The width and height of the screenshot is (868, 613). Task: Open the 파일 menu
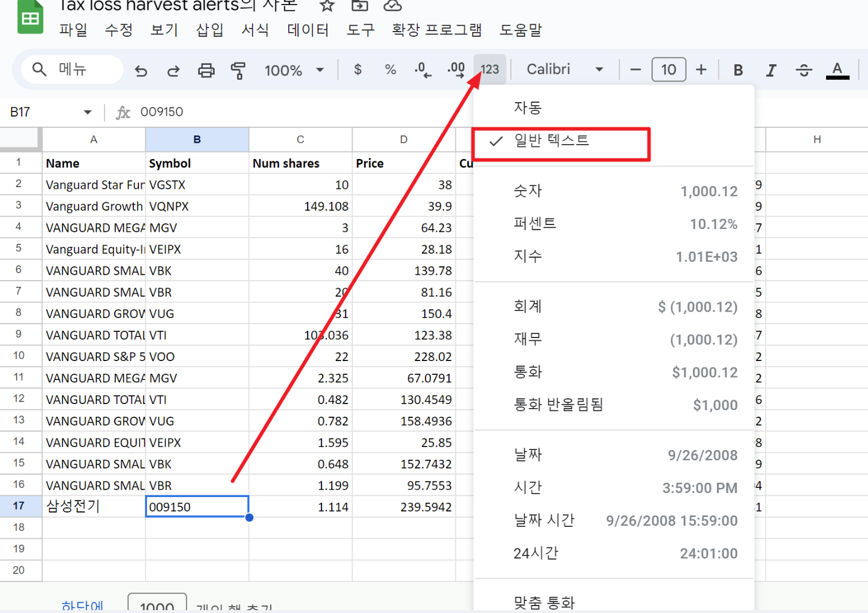point(73,30)
